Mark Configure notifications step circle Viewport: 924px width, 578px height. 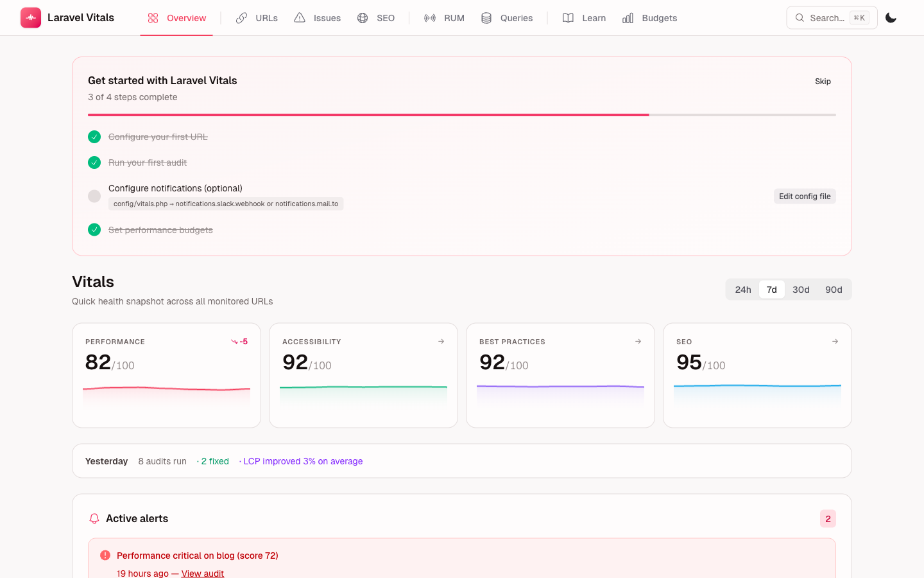(94, 196)
